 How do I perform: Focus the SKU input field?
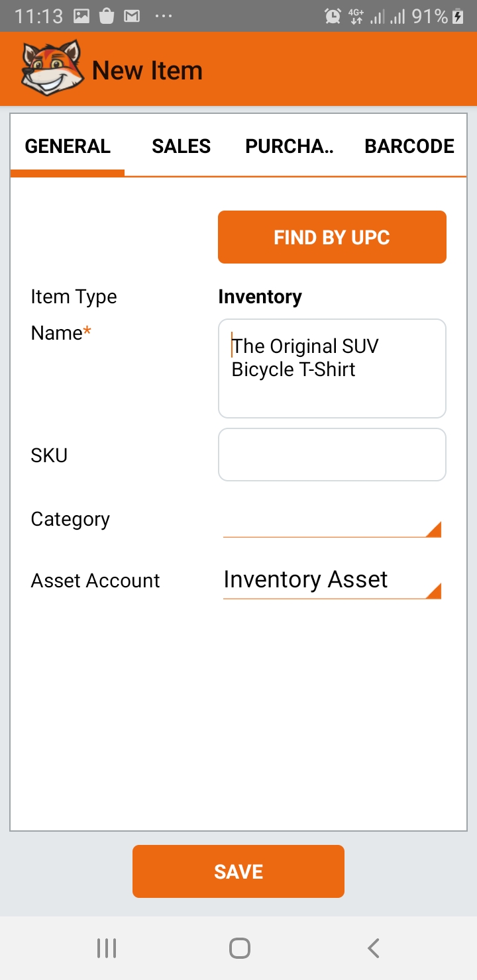pos(332,455)
